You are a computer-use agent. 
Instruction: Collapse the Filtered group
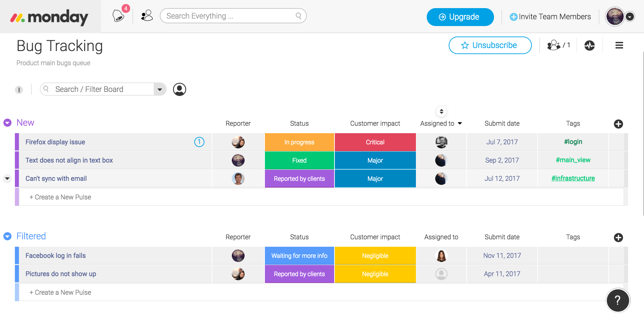click(7, 236)
